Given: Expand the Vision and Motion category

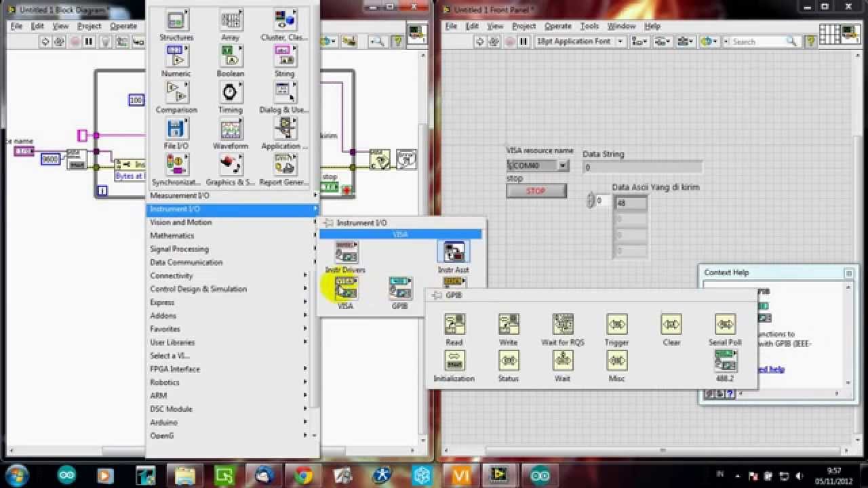Looking at the screenshot, I should click(x=233, y=222).
